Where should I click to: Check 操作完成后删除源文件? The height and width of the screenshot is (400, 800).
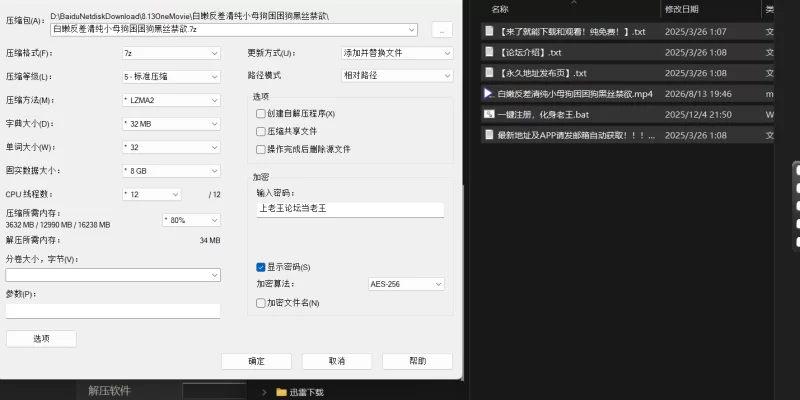click(261, 149)
